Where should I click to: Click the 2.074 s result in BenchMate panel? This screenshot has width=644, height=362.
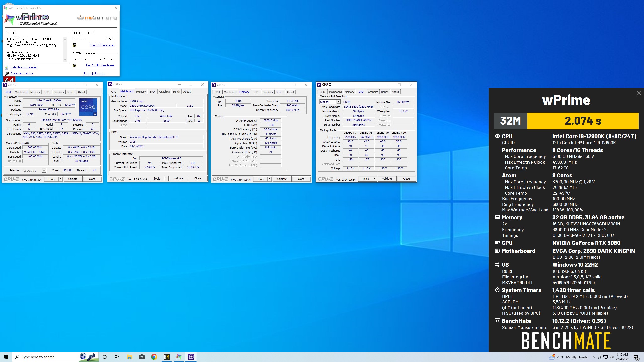(583, 121)
